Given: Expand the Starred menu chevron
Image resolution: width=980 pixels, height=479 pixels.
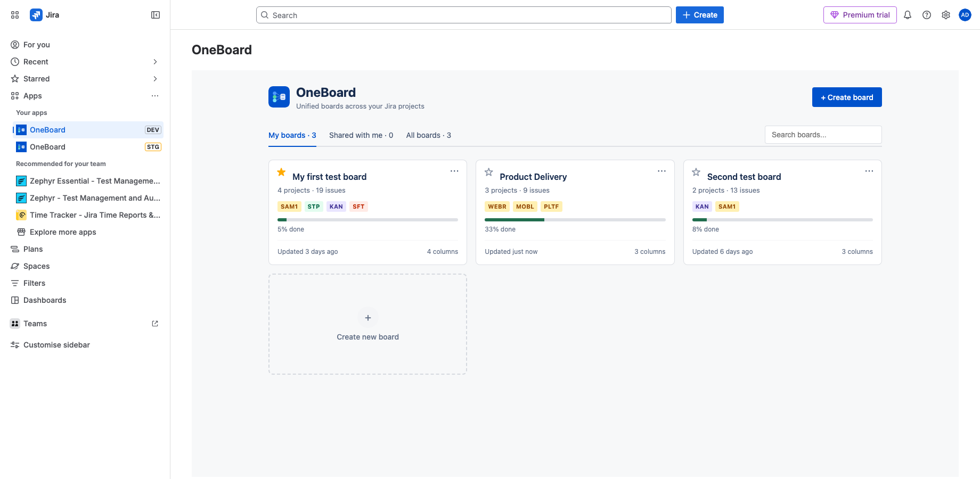Looking at the screenshot, I should coord(155,79).
